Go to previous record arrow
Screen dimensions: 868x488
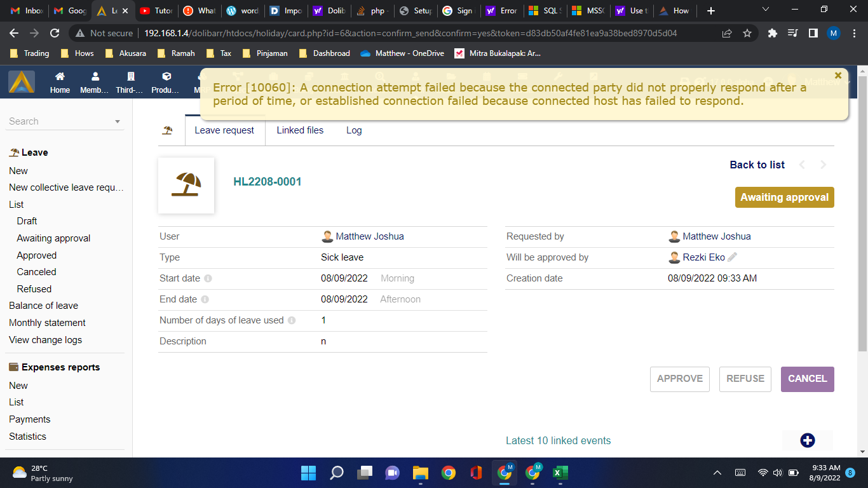pyautogui.click(x=802, y=165)
